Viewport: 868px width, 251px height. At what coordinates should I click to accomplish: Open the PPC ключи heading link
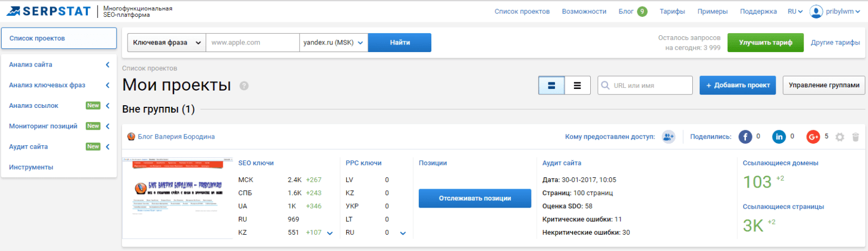[363, 163]
